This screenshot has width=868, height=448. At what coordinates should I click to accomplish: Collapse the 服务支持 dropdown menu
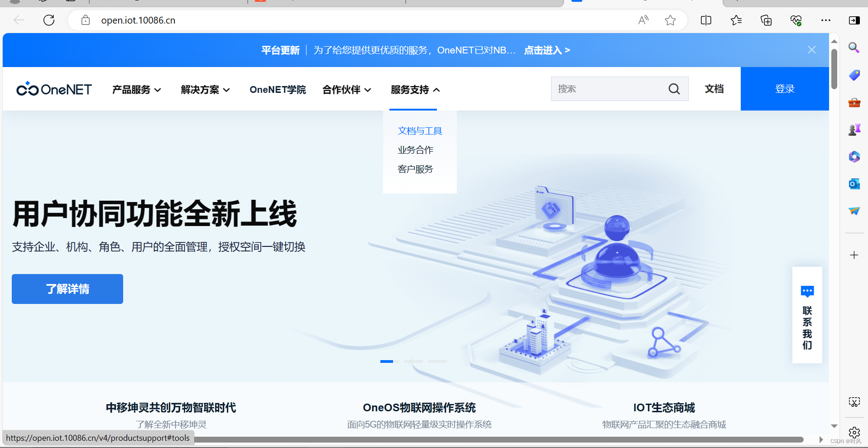(415, 90)
